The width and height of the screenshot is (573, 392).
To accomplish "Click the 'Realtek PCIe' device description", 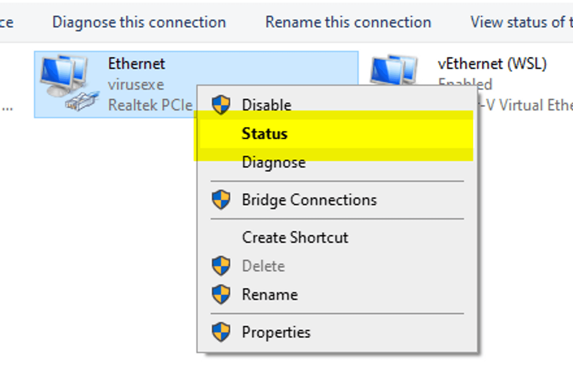I will click(150, 105).
